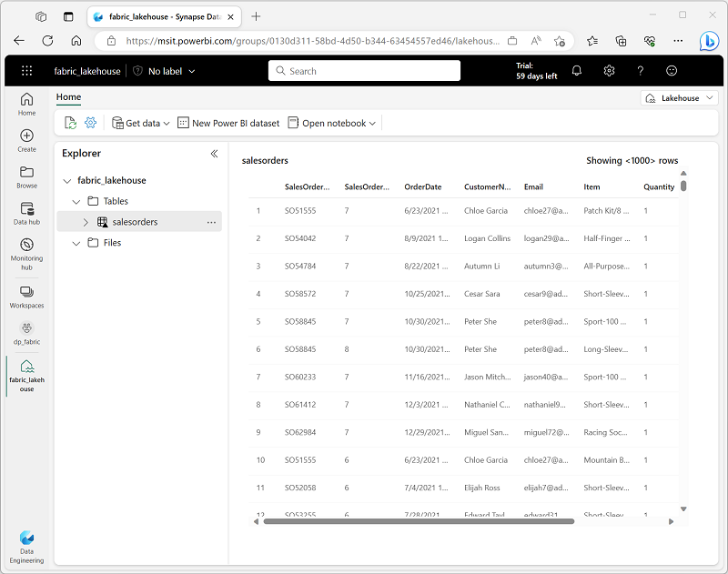Open Workspaces in the sidebar
Image resolution: width=728 pixels, height=574 pixels.
pos(26,296)
